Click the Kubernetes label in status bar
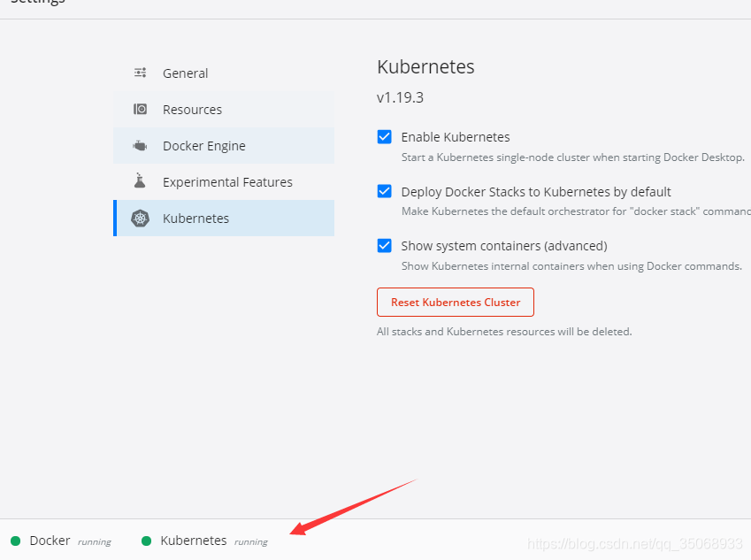 (194, 541)
